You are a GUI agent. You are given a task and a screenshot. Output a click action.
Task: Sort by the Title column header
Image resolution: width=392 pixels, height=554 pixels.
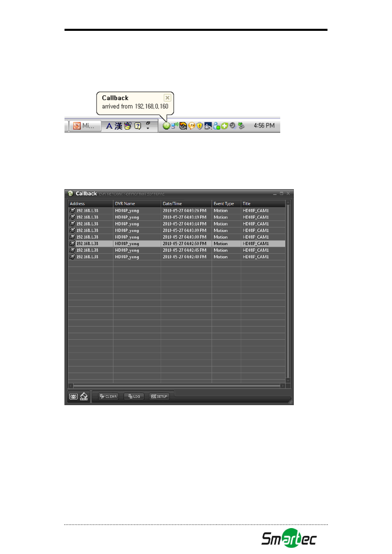pyautogui.click(x=263, y=204)
